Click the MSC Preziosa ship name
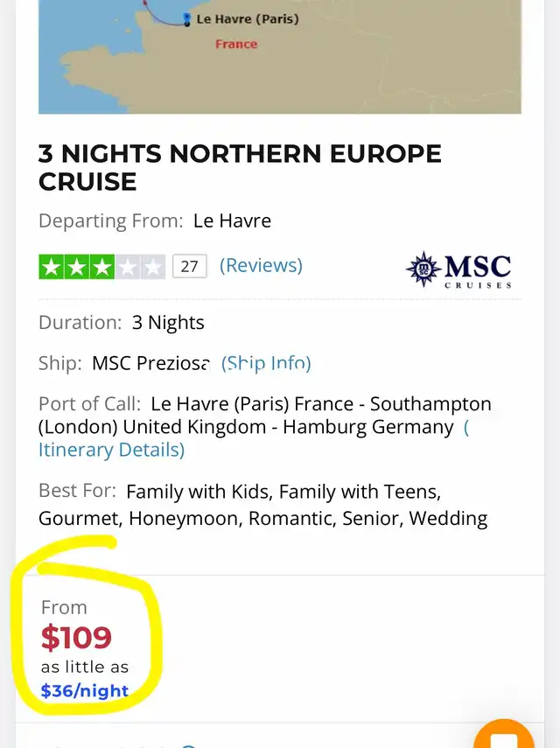 point(150,363)
